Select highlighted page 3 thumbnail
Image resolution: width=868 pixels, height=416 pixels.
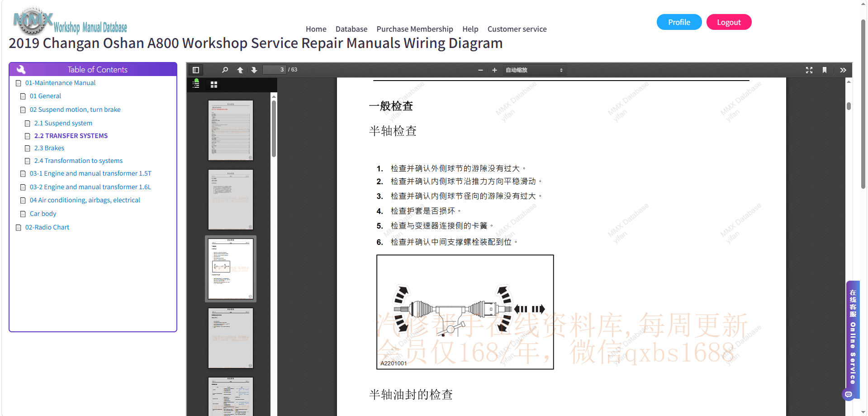click(x=231, y=269)
